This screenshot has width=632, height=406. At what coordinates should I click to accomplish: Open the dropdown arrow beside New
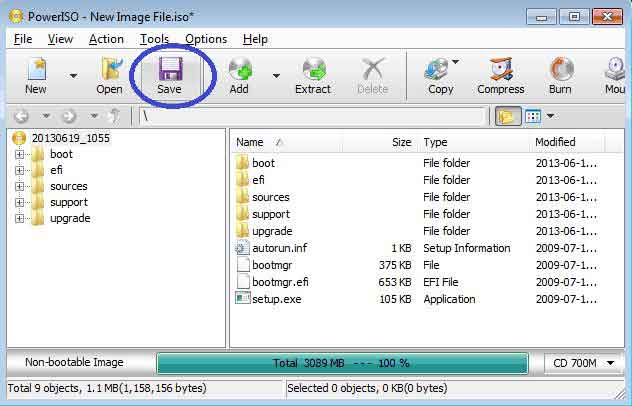[x=73, y=76]
